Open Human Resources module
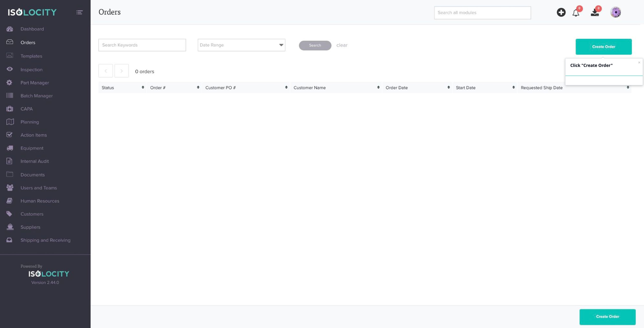The height and width of the screenshot is (328, 644). pos(40,201)
